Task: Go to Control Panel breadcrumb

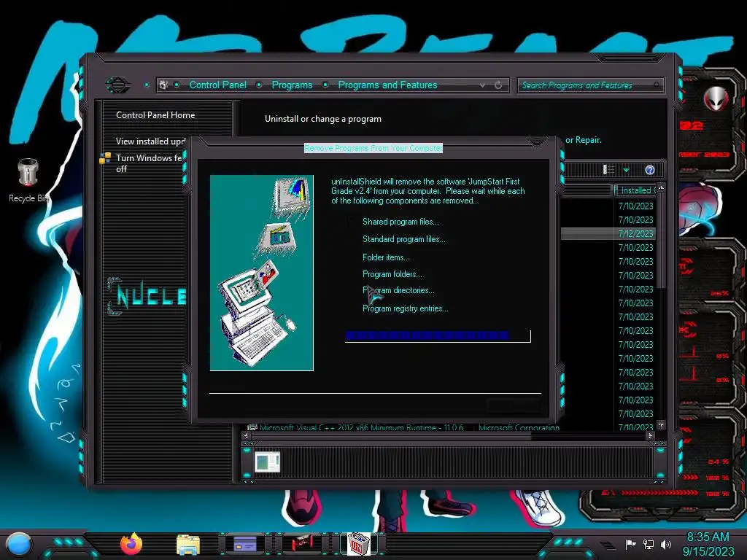Action: click(217, 85)
